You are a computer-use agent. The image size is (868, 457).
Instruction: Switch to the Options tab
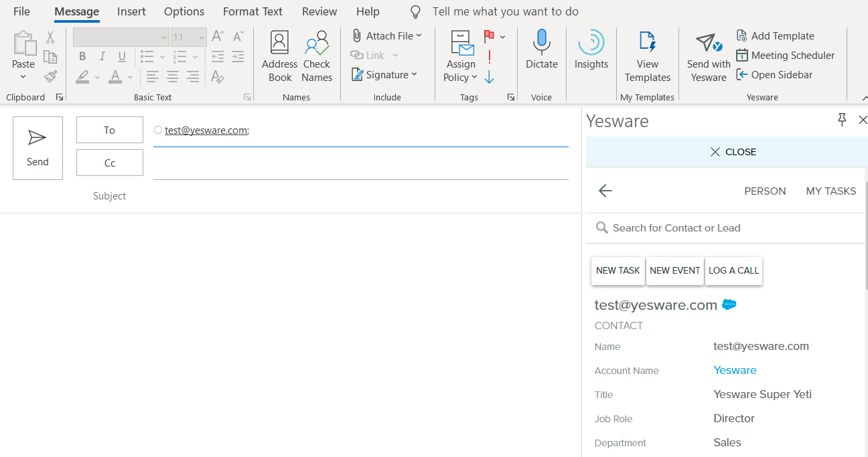[184, 11]
